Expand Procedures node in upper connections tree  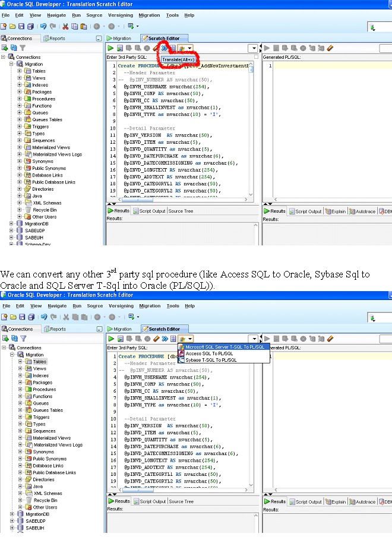coord(20,99)
